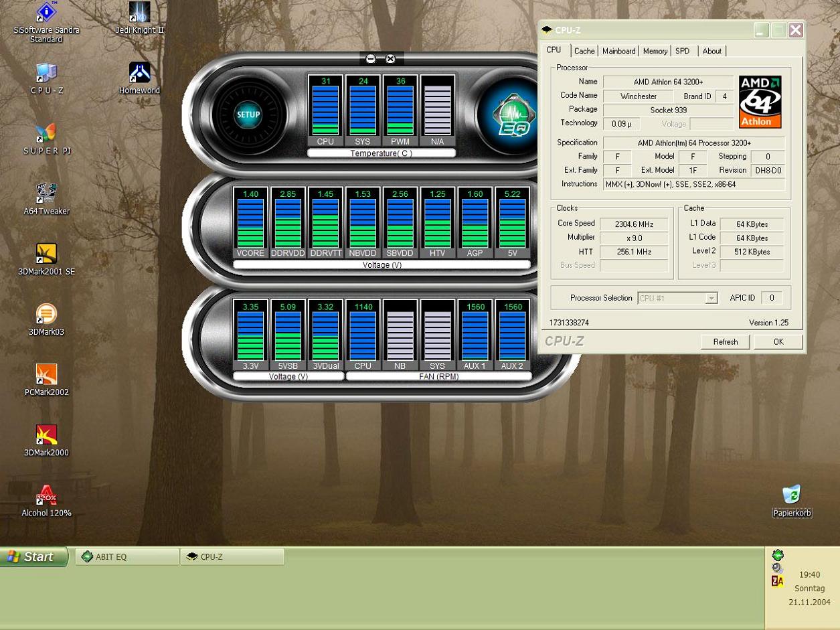Open the Mainboard tab in CPU-Z
This screenshot has height=630, width=840.
point(618,52)
